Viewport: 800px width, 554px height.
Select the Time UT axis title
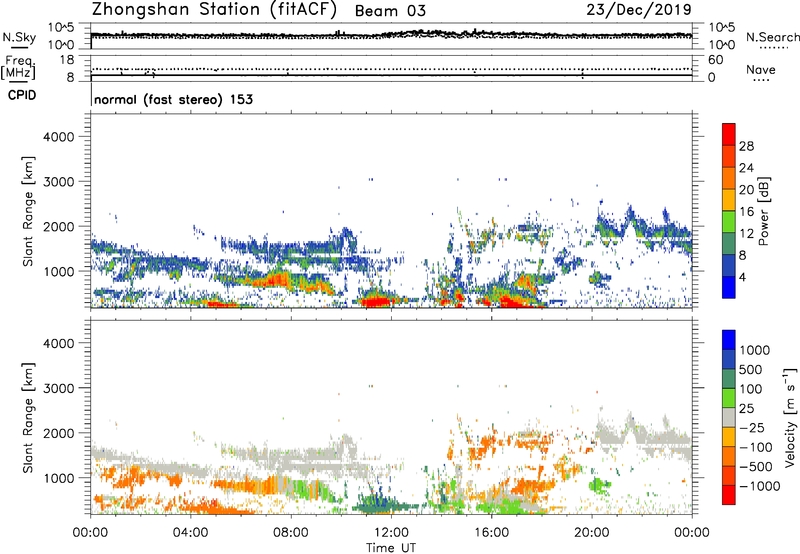click(x=391, y=548)
